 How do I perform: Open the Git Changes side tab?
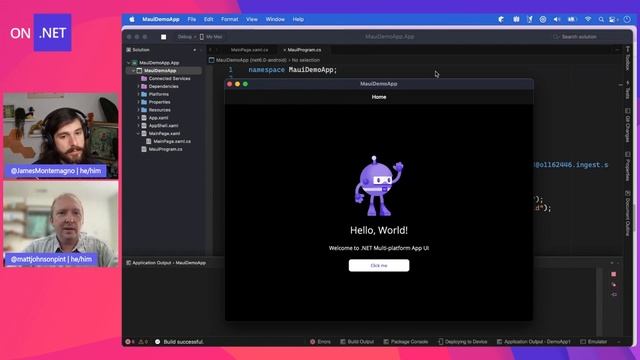[628, 125]
